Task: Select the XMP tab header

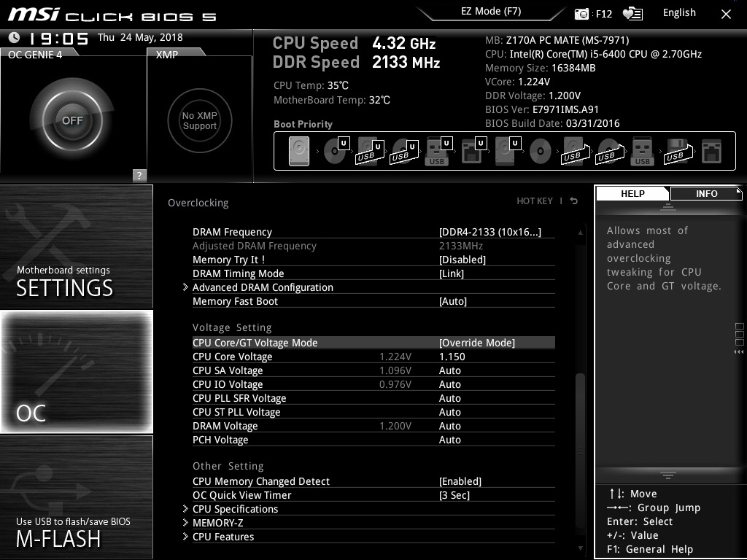Action: click(x=175, y=54)
